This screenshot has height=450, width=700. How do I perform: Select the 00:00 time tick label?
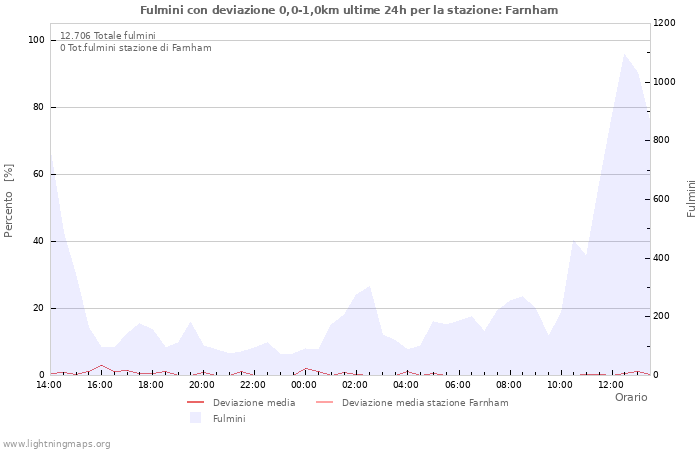[x=304, y=384]
